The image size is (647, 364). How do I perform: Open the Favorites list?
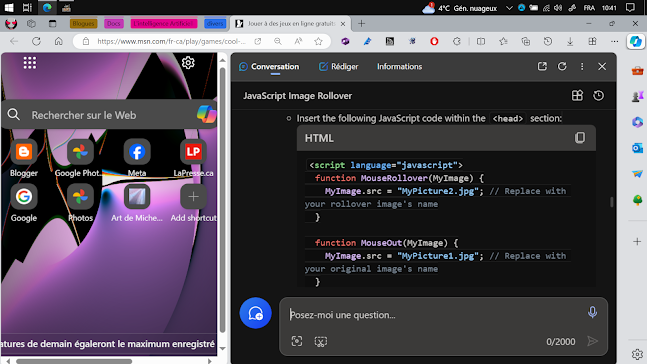click(503, 41)
